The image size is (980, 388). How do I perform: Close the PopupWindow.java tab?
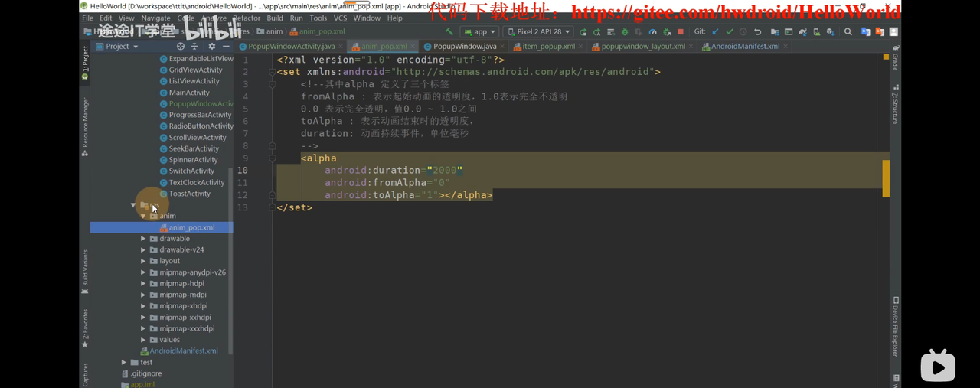pos(502,46)
